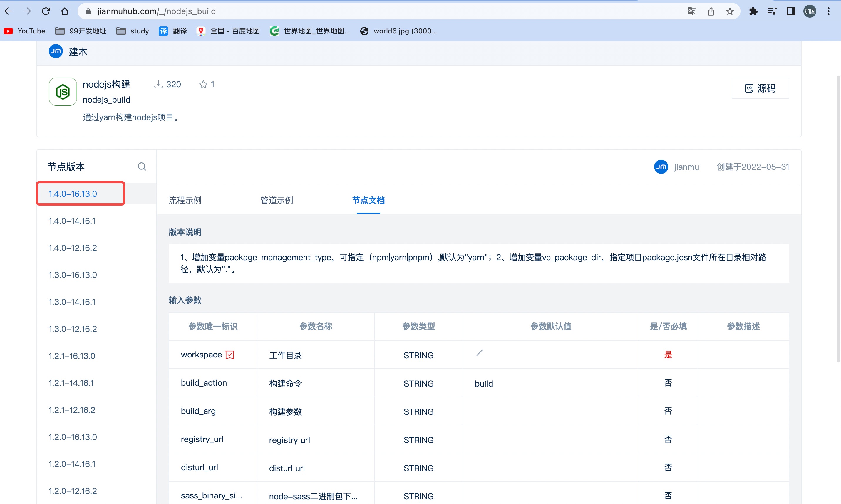The image size is (841, 504).
Task: Click the 建木 logo icon in header
Action: click(x=56, y=51)
